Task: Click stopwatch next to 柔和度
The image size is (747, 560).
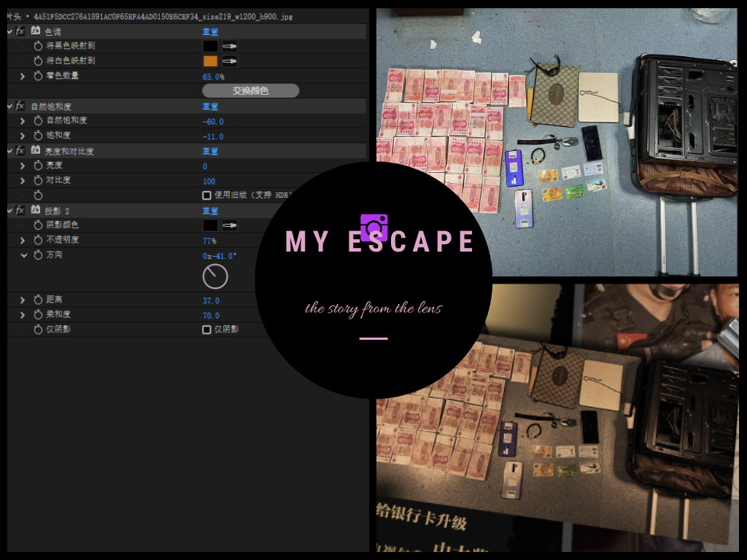Action: point(38,315)
